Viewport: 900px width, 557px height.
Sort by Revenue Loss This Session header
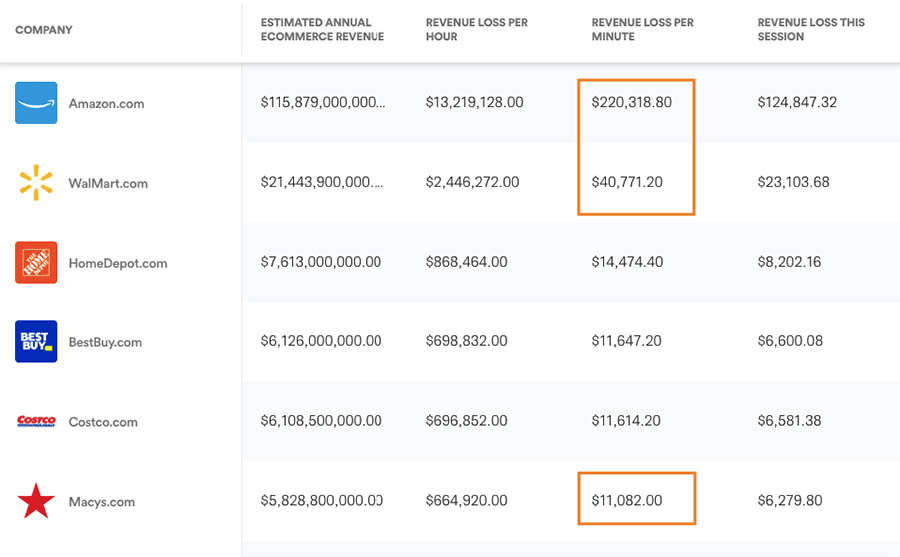click(811, 30)
